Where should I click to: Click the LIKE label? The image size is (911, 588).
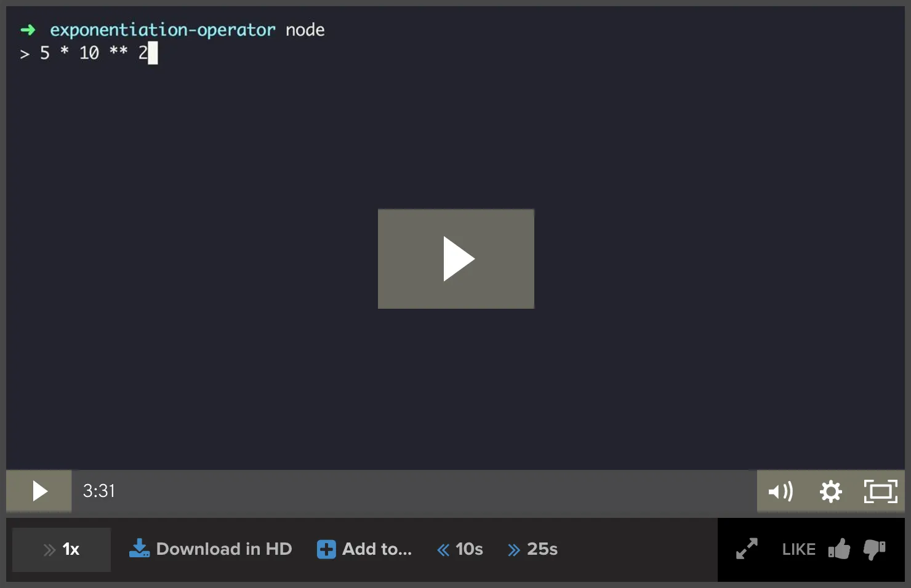[798, 549]
